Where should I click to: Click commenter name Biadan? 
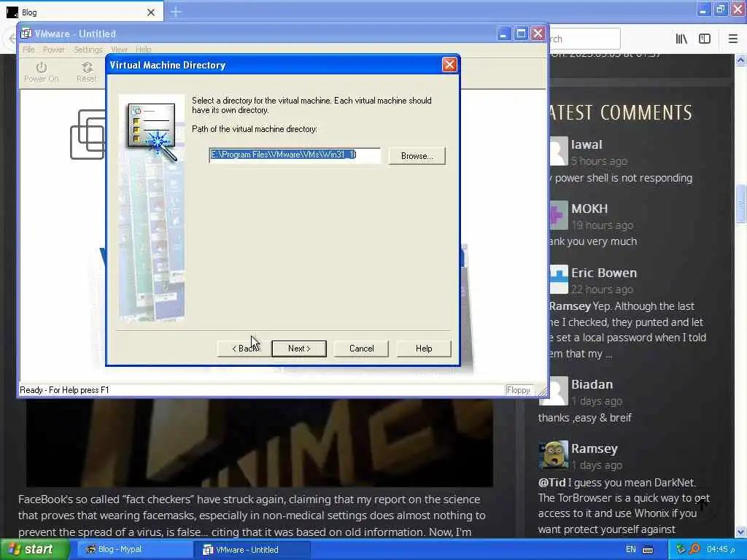click(592, 384)
